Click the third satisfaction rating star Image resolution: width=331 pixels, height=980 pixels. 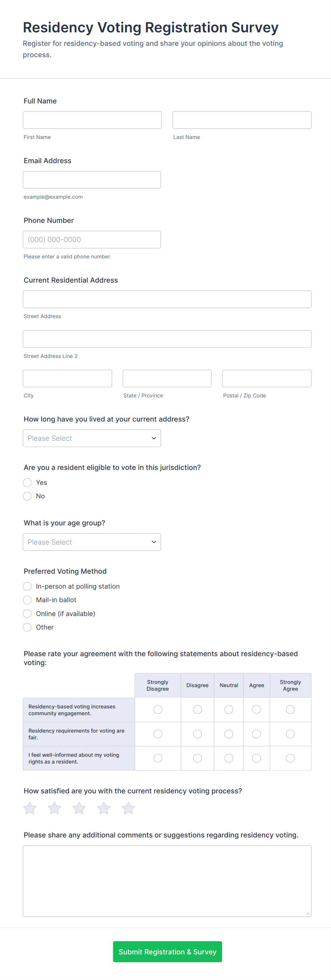tap(79, 808)
